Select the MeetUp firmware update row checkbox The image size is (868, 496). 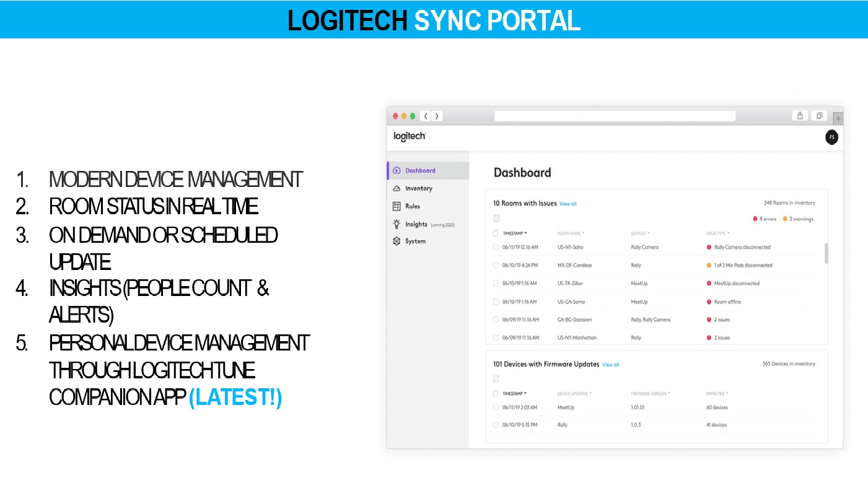[x=496, y=407]
